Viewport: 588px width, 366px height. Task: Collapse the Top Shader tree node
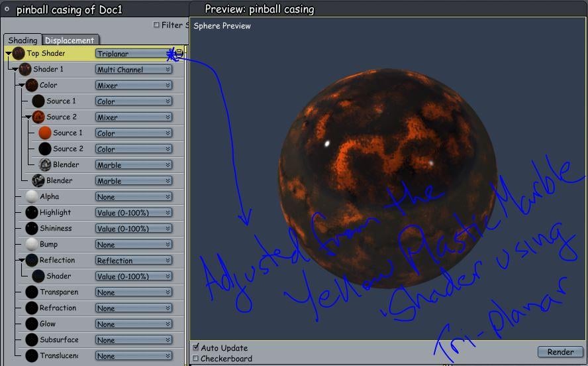click(9, 54)
